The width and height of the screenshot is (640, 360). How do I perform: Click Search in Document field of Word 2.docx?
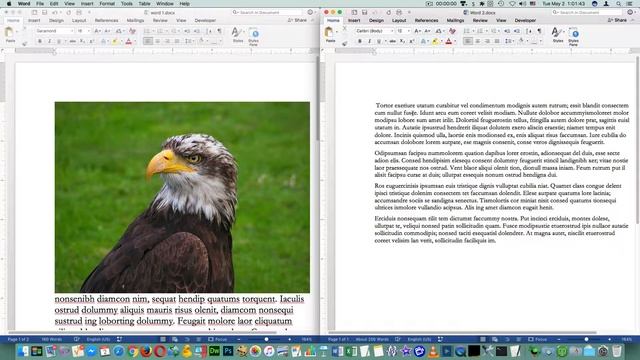[587, 13]
